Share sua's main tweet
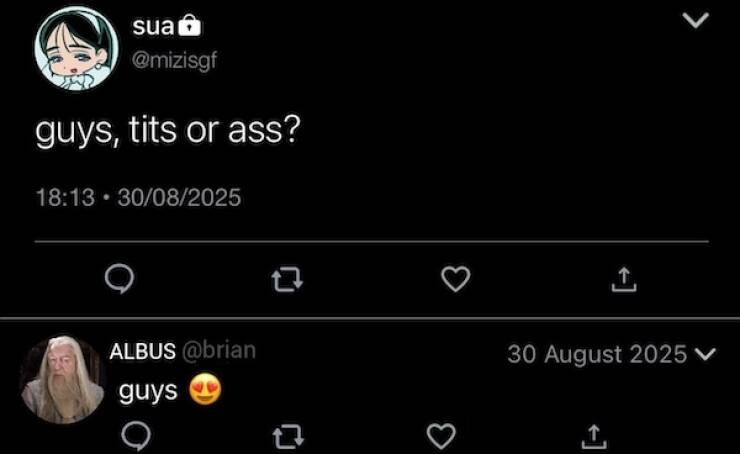This screenshot has height=454, width=740. 624,282
